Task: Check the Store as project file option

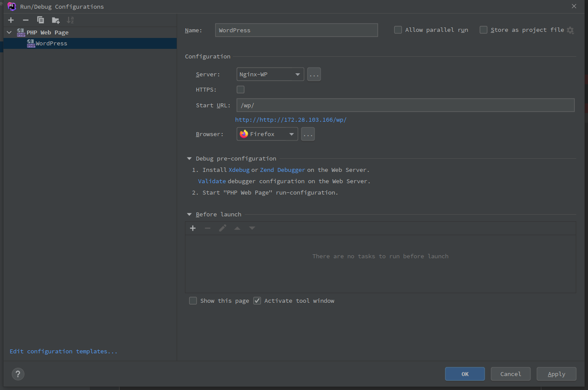Action: pos(483,30)
